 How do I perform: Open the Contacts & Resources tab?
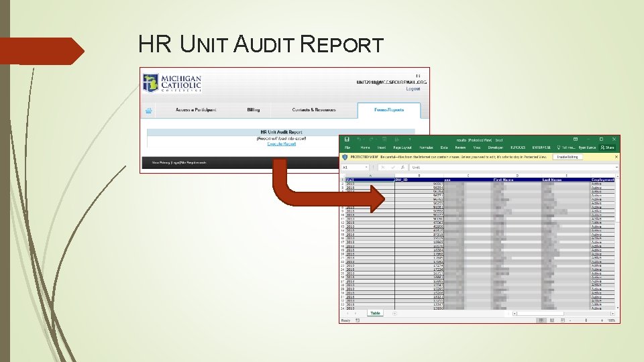coord(314,109)
